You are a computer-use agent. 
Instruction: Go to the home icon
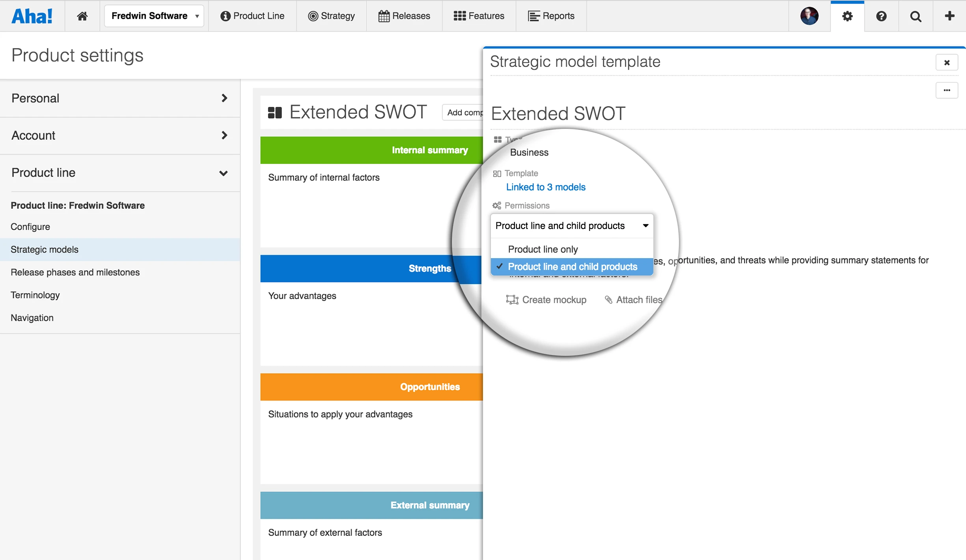pyautogui.click(x=82, y=16)
